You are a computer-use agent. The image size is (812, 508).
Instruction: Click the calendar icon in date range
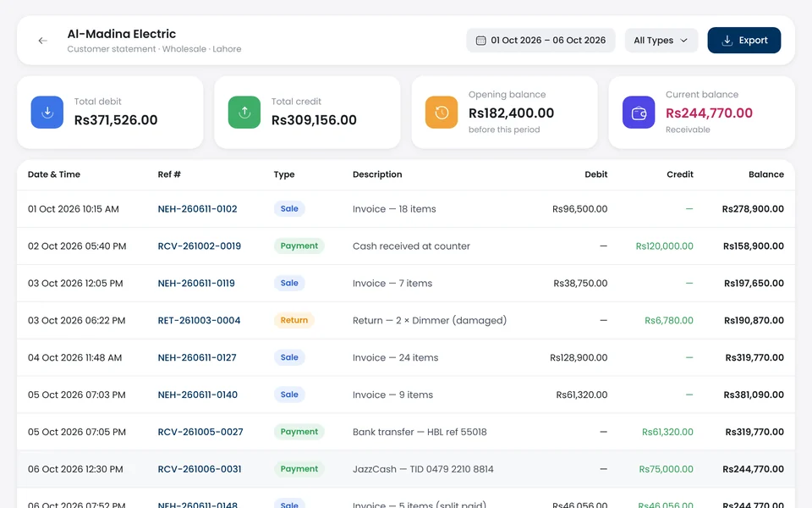480,41
